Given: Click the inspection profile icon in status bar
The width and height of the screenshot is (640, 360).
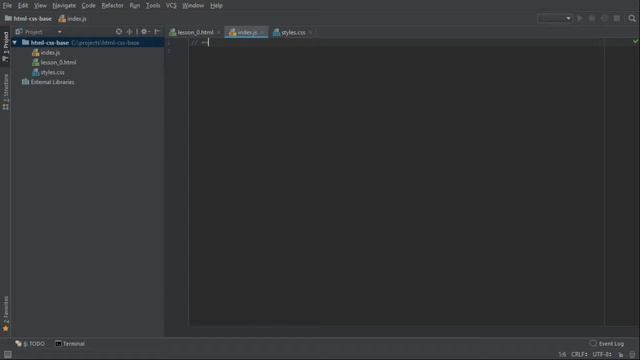Looking at the screenshot, I should coord(632,355).
